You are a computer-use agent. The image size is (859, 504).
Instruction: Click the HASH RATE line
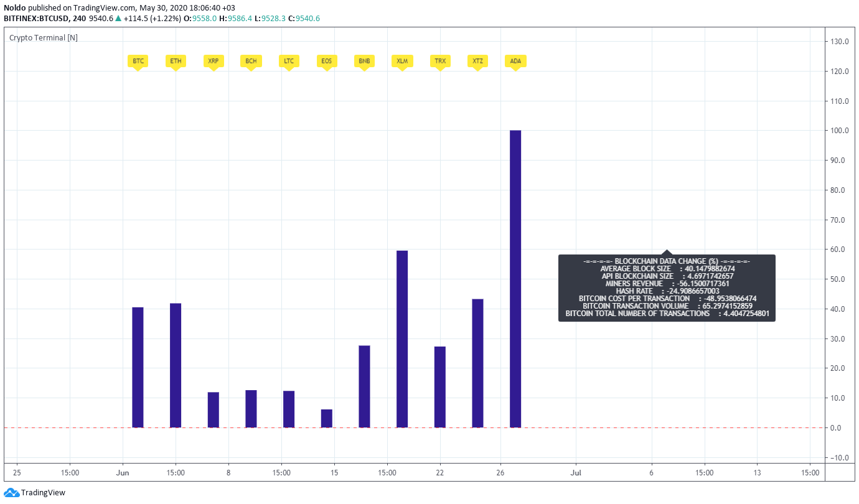(667, 291)
